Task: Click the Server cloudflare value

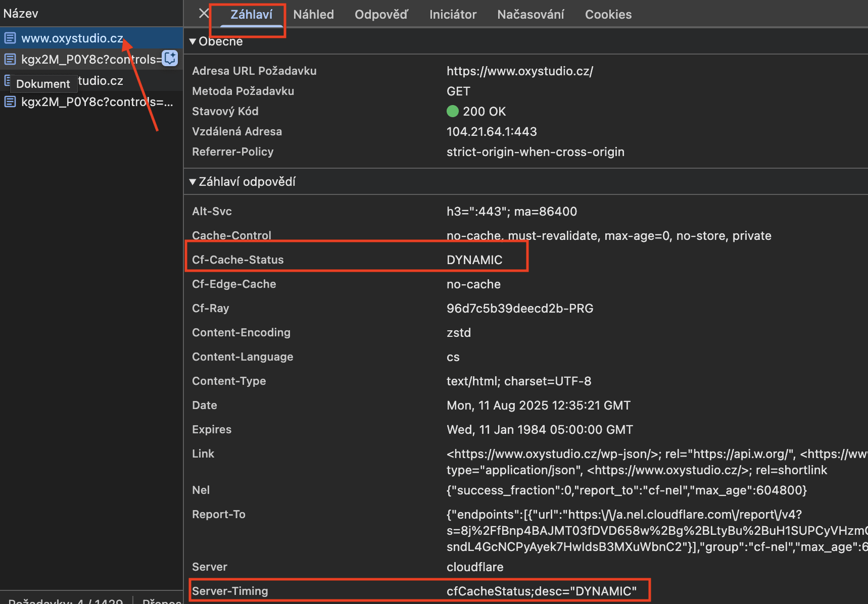Action: click(x=475, y=567)
